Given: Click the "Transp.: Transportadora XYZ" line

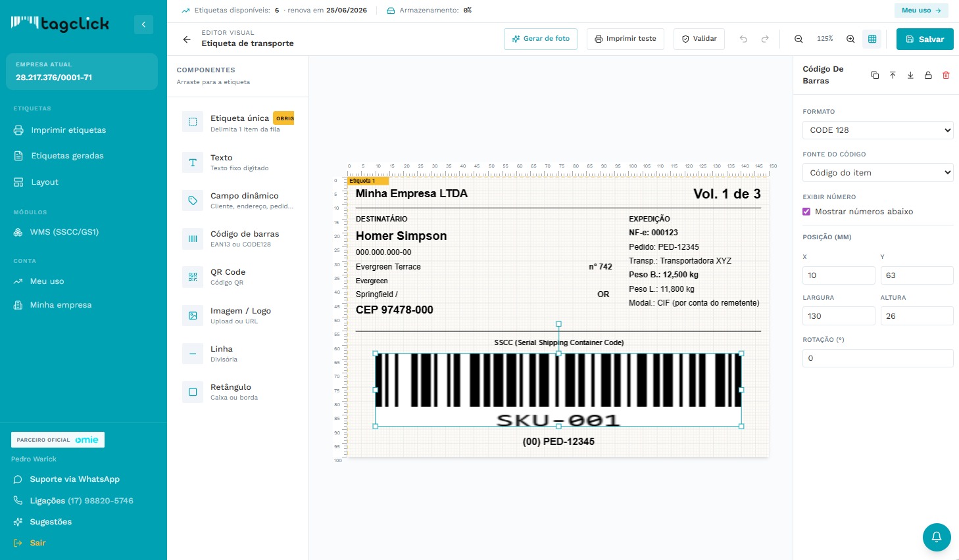Looking at the screenshot, I should pyautogui.click(x=680, y=261).
